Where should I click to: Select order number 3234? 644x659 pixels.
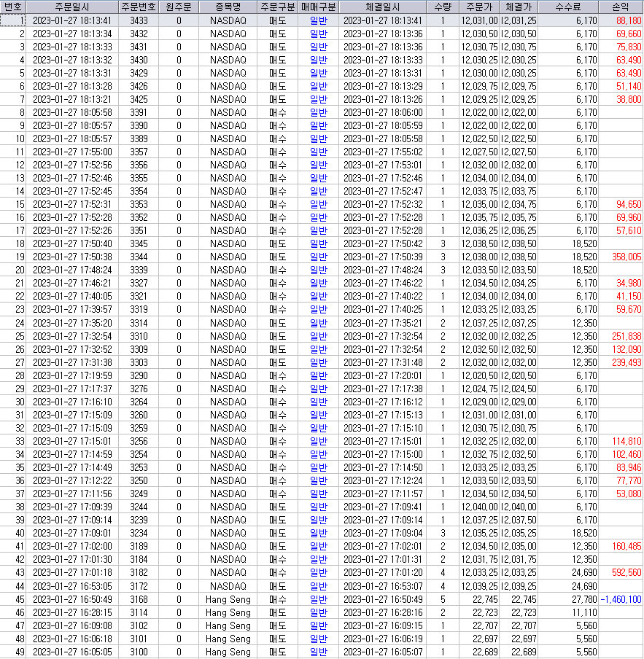pyautogui.click(x=139, y=532)
